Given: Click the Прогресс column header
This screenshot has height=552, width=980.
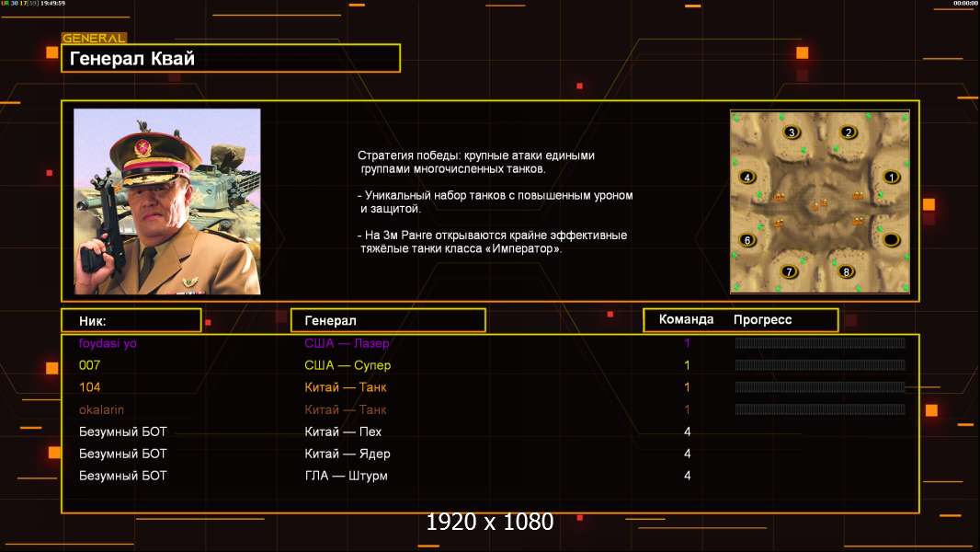Looking at the screenshot, I should coord(762,320).
